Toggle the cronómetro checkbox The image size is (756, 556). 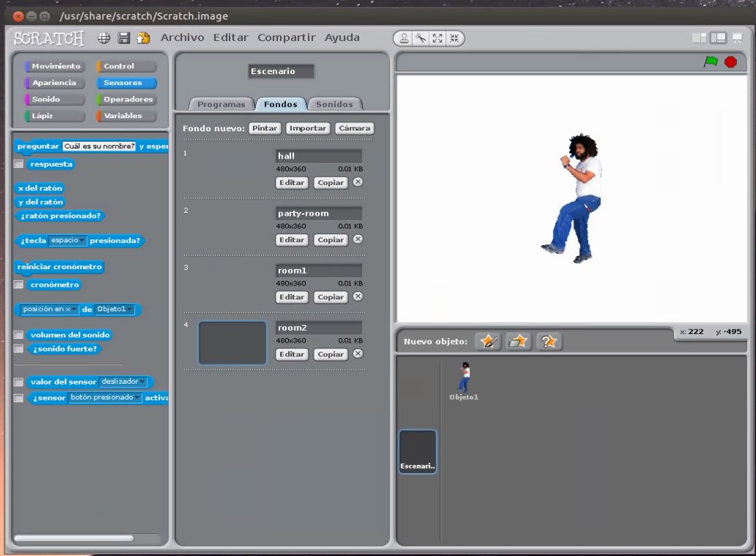19,285
